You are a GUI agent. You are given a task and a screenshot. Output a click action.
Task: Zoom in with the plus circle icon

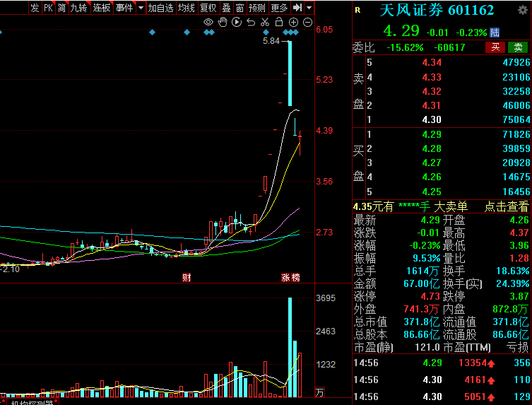(293, 23)
